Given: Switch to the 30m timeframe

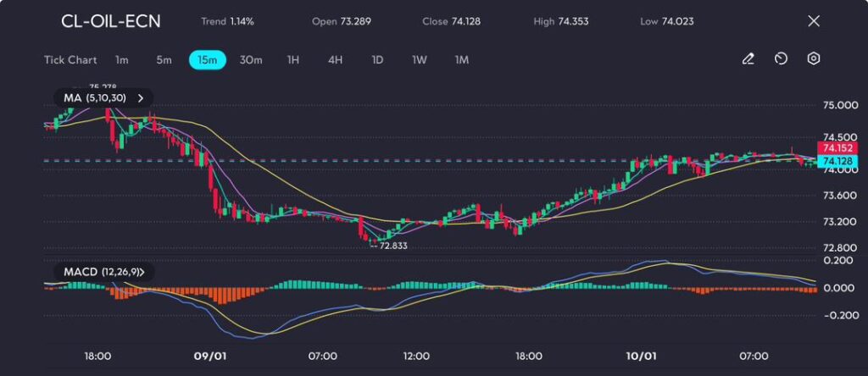Looking at the screenshot, I should tap(251, 60).
